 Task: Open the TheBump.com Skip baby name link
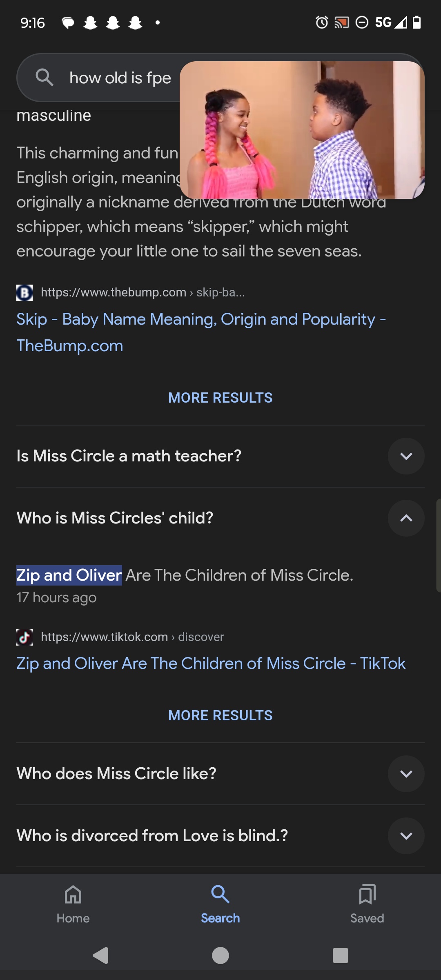pyautogui.click(x=201, y=332)
